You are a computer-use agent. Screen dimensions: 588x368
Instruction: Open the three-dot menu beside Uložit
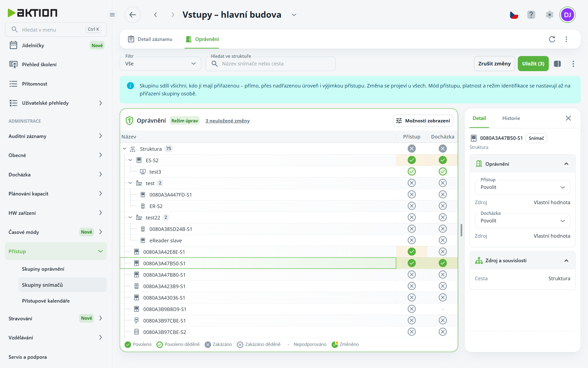[573, 64]
